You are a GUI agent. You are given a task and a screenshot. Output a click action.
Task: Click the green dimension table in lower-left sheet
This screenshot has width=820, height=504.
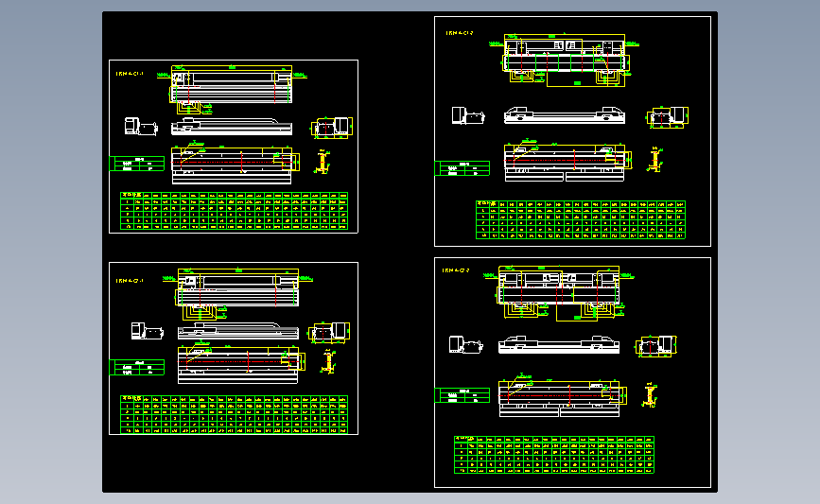pos(235,414)
